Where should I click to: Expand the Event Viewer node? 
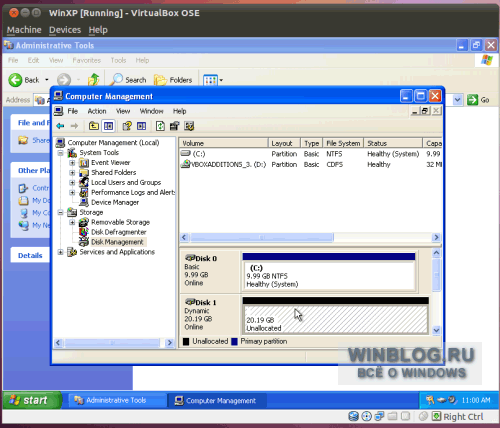[72, 163]
